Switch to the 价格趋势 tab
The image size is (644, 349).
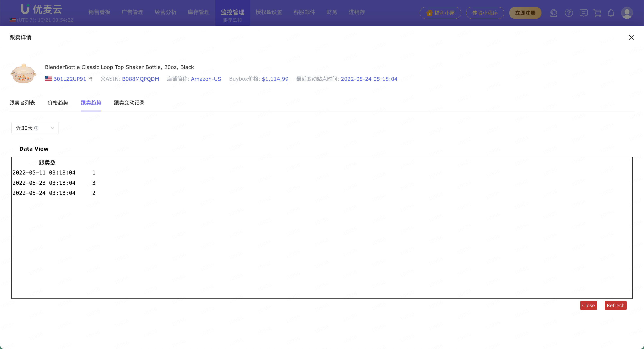point(58,103)
